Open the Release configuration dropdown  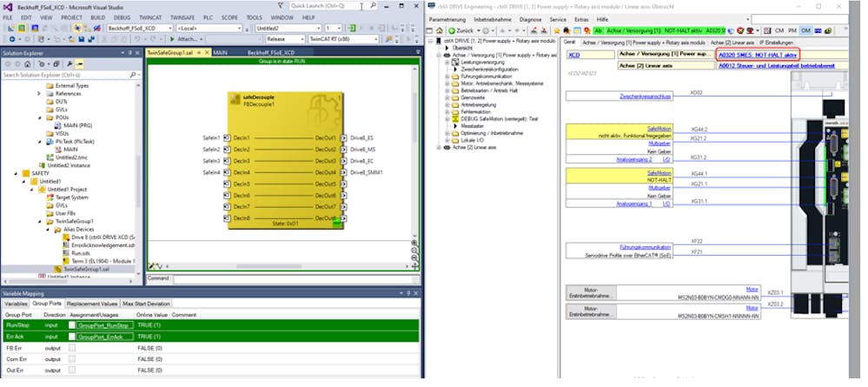point(301,39)
